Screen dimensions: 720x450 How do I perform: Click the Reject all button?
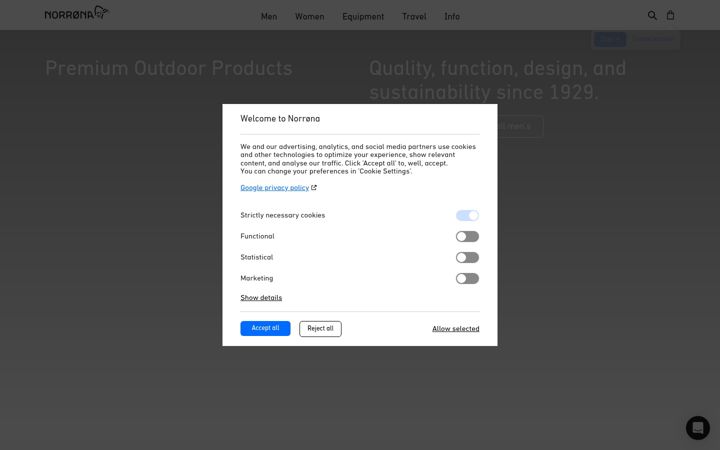pyautogui.click(x=320, y=328)
